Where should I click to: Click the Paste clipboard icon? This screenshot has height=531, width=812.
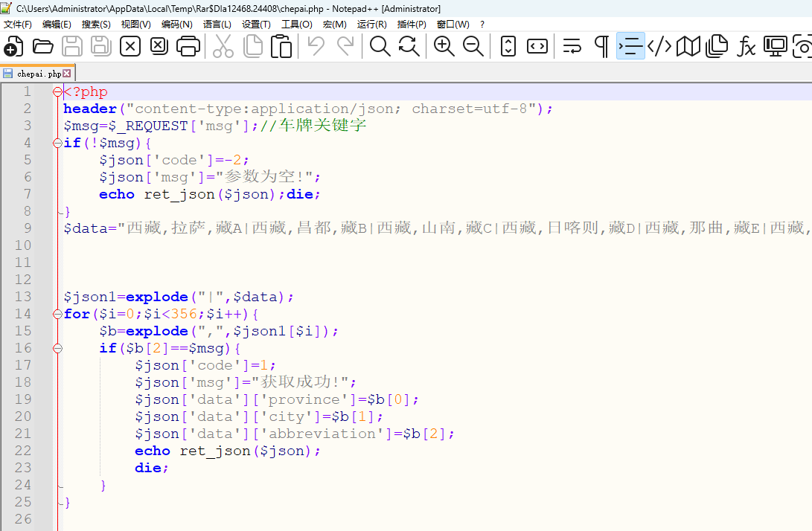pyautogui.click(x=281, y=47)
